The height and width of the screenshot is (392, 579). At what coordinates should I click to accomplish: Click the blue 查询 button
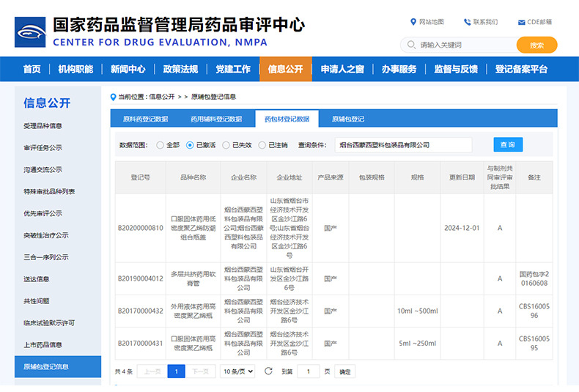coord(507,145)
